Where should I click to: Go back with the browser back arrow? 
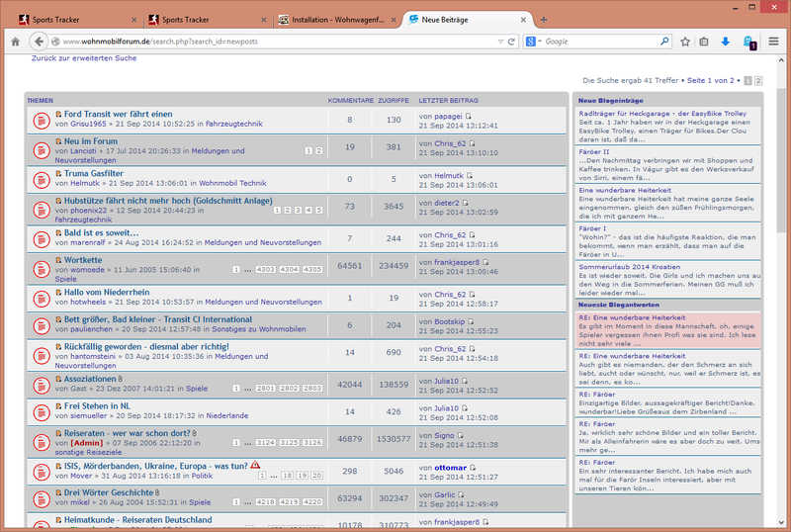pos(39,42)
